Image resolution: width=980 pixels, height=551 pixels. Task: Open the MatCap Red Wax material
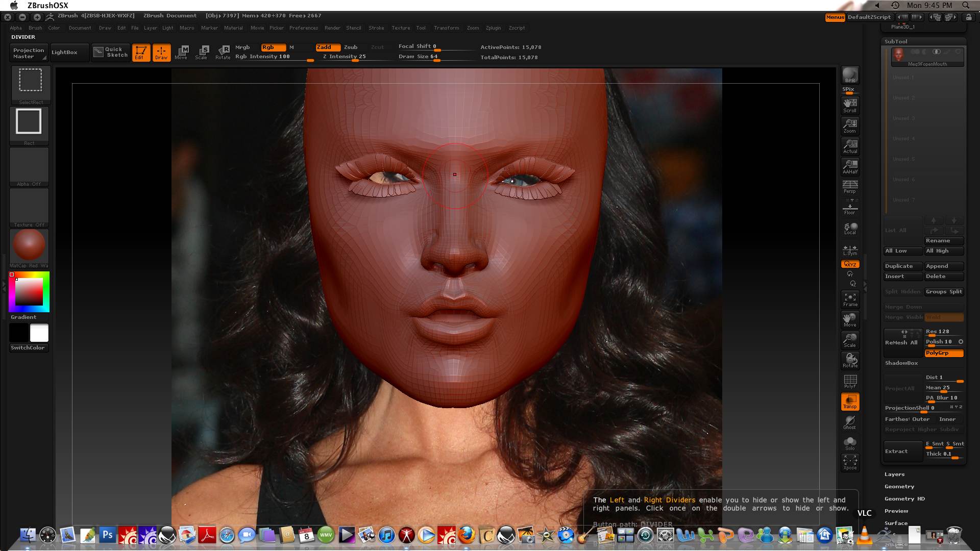coord(29,248)
